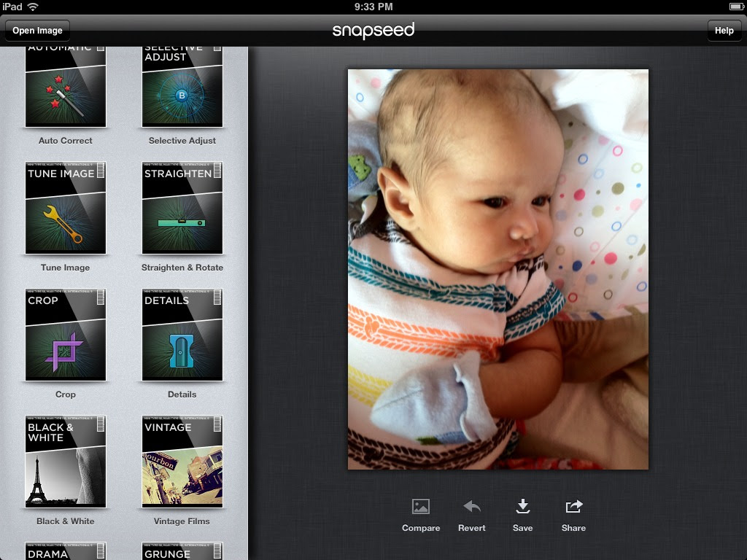Click the 'Vintage Films' caption text
The width and height of the screenshot is (747, 560).
click(182, 521)
